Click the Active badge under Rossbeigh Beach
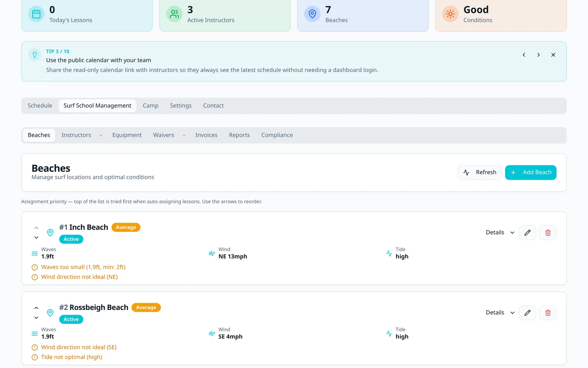This screenshot has width=588, height=368. [x=71, y=319]
